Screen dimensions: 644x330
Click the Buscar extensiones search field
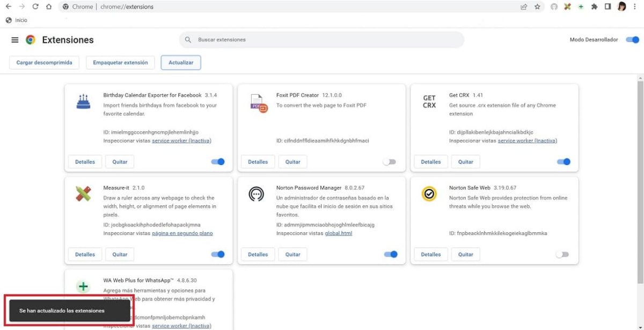click(322, 40)
